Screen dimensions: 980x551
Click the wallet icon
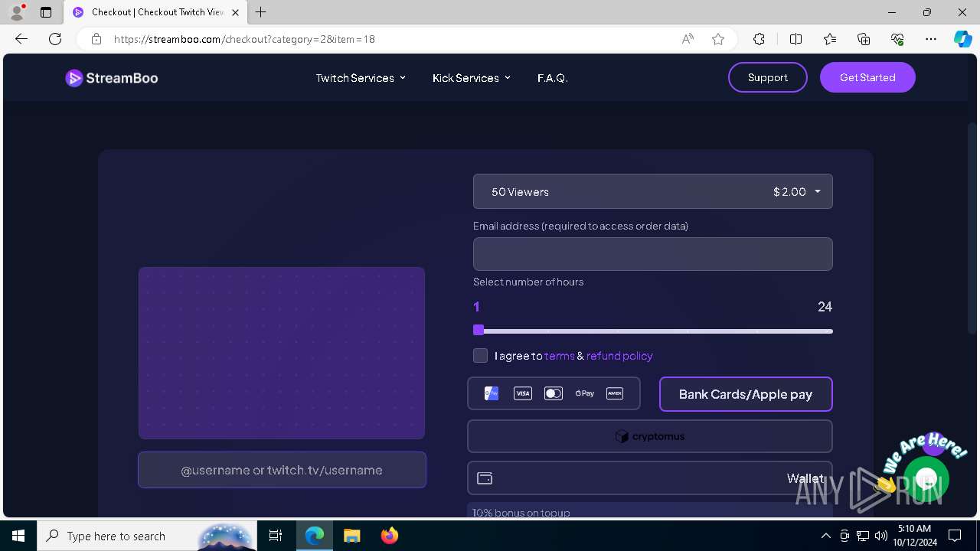485,478
